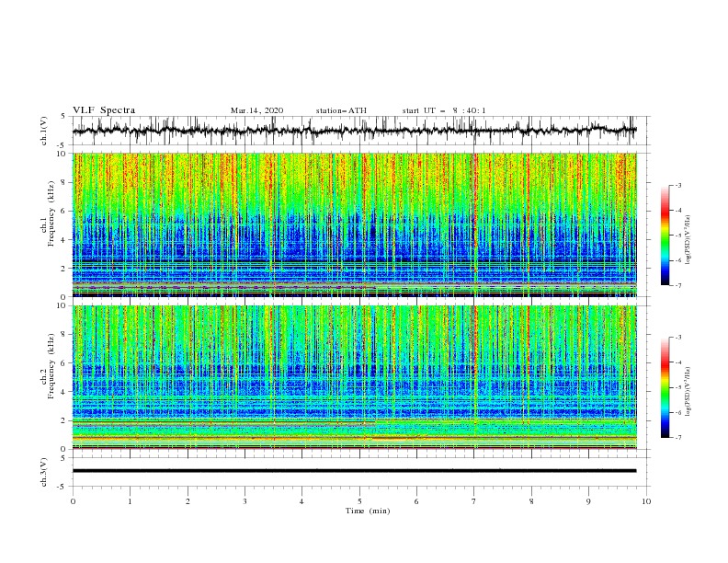The width and height of the screenshot is (728, 563).
Task: Click the time axis tick label "1"
Action: (130, 501)
